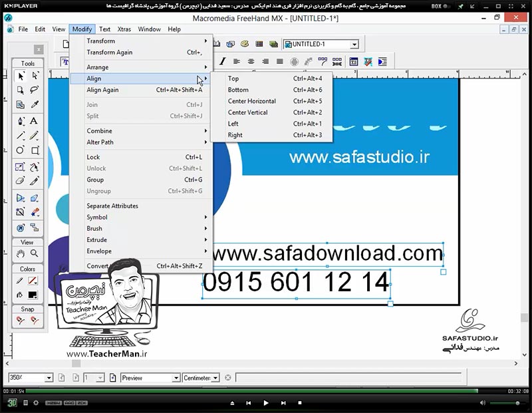Choose Center Horizontal alignment

click(x=271, y=101)
